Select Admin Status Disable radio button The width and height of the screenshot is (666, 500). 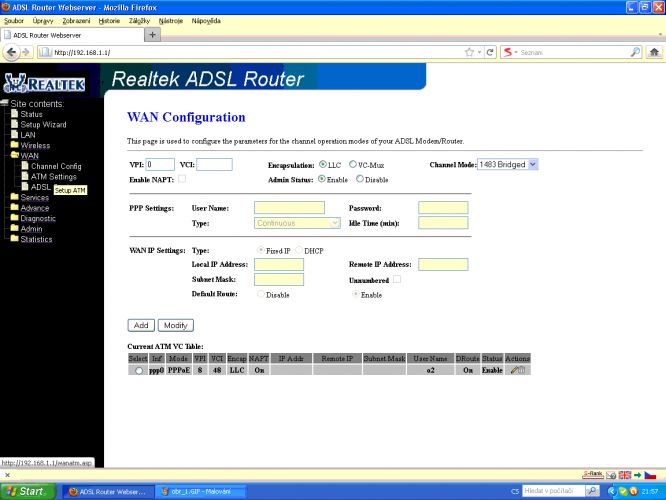tap(360, 179)
